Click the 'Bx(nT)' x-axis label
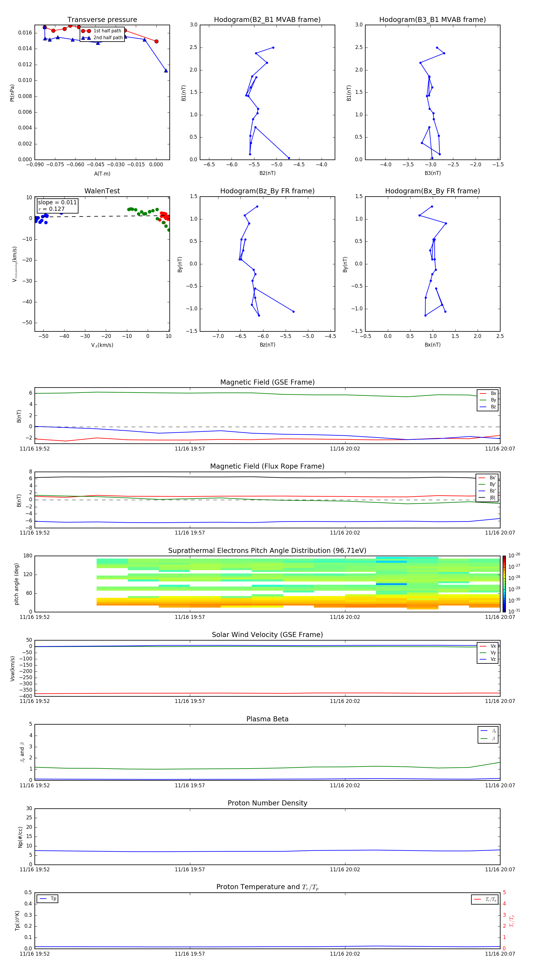 (x=432, y=345)
